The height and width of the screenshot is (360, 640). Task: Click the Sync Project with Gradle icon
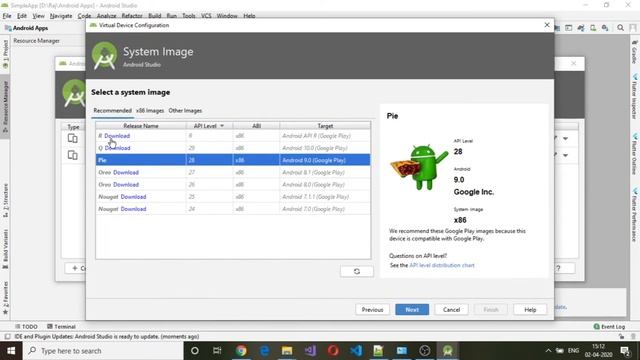coord(581,28)
